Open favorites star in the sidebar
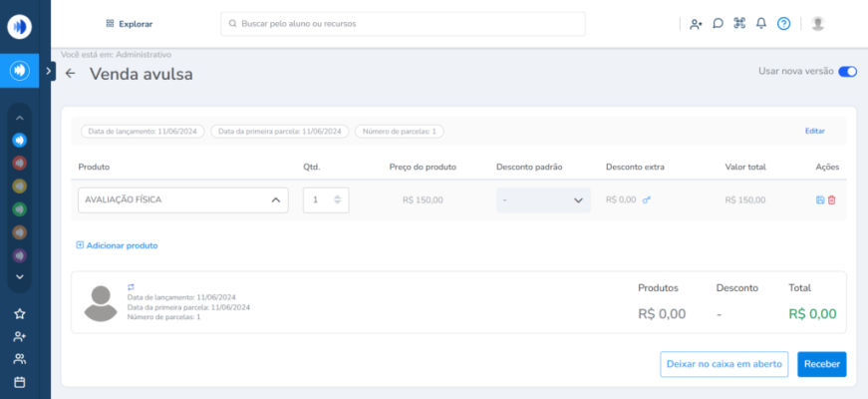Viewport: 868px width, 399px height. [x=19, y=314]
